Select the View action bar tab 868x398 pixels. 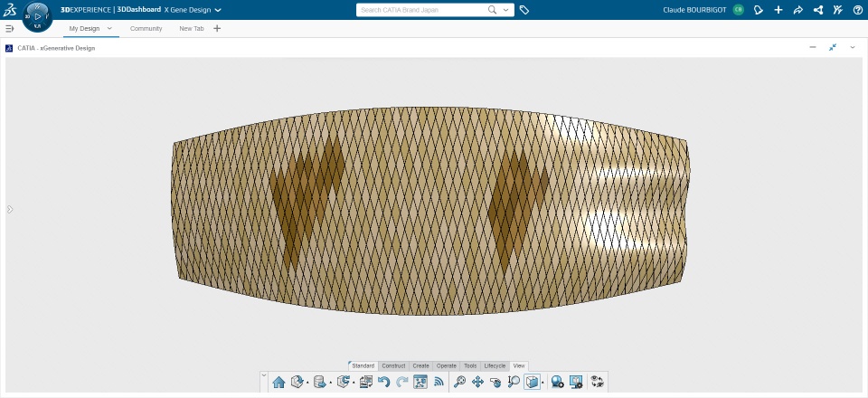point(519,366)
